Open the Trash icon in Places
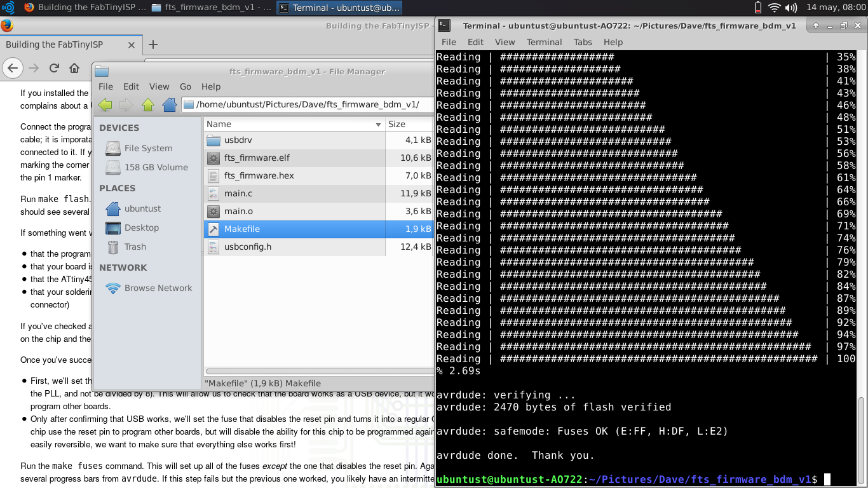This screenshot has height=488, width=868. (112, 247)
